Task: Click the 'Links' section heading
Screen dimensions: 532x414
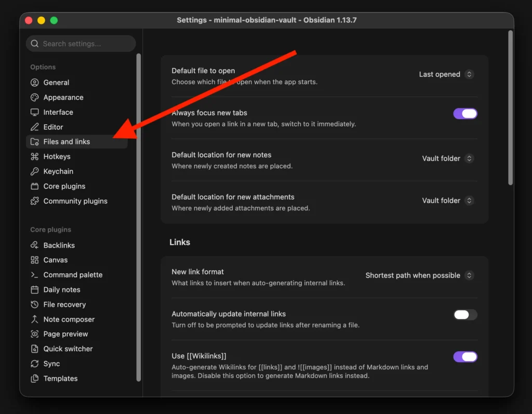Action: tap(180, 242)
